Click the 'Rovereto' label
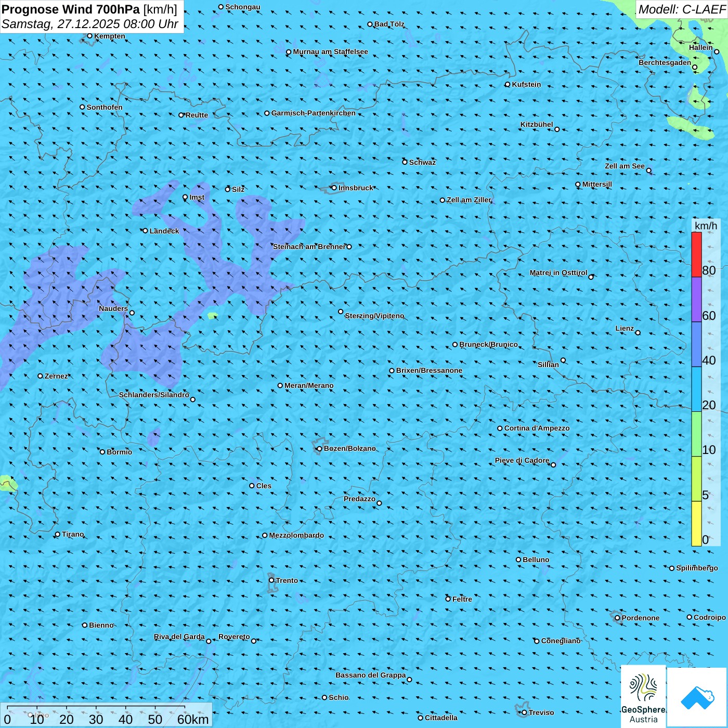Image resolution: width=728 pixels, height=728 pixels. click(234, 636)
